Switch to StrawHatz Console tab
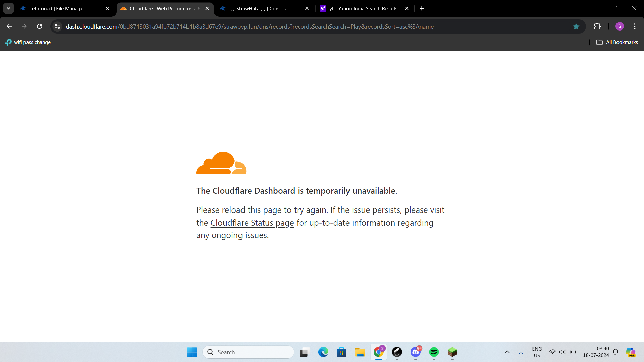 (262, 9)
